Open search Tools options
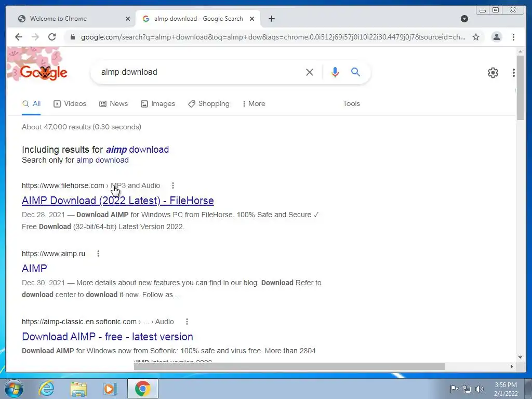Image resolution: width=532 pixels, height=399 pixels. pyautogui.click(x=351, y=104)
